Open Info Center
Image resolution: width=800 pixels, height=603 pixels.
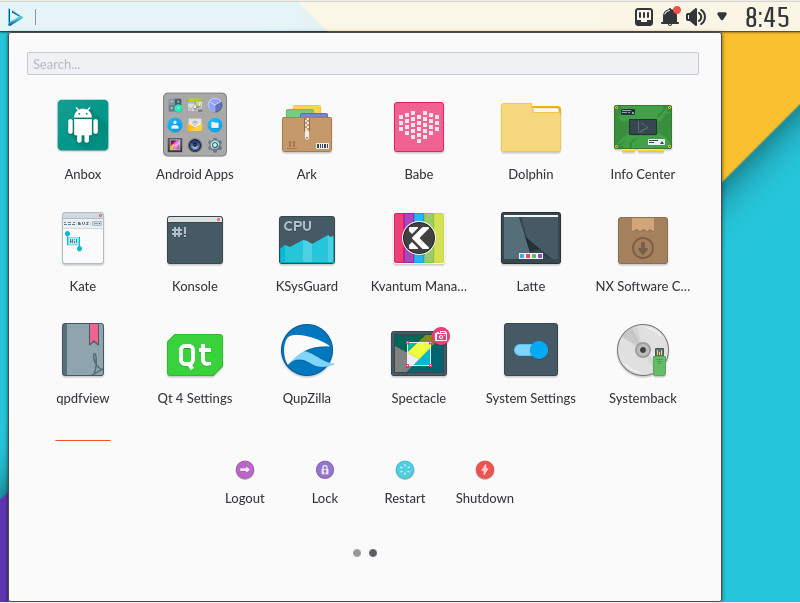[643, 126]
